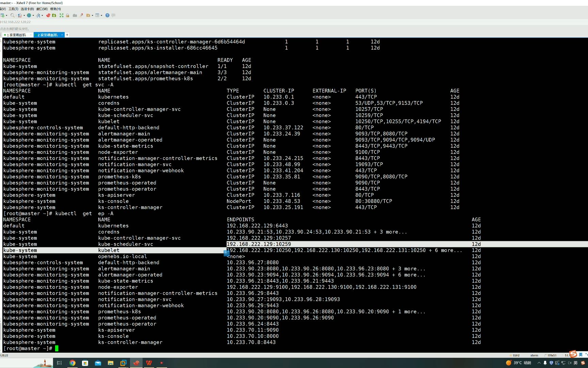This screenshot has width=588, height=368.
Task: Click the pen highlight toolbar icon
Action: click(81, 15)
